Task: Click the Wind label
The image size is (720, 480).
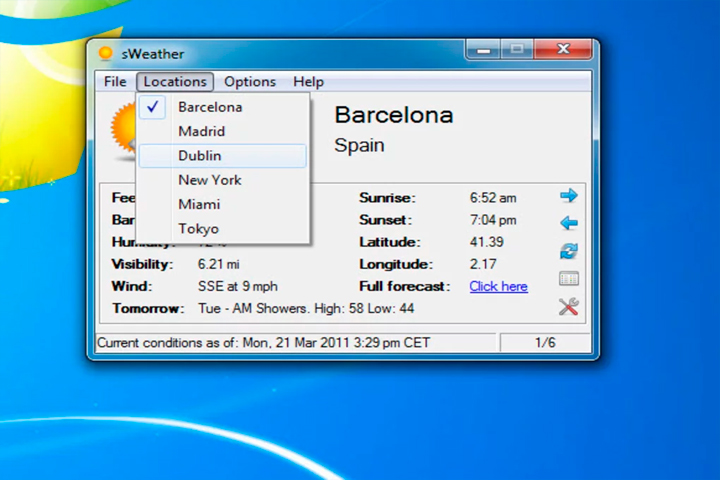Action: pos(132,286)
